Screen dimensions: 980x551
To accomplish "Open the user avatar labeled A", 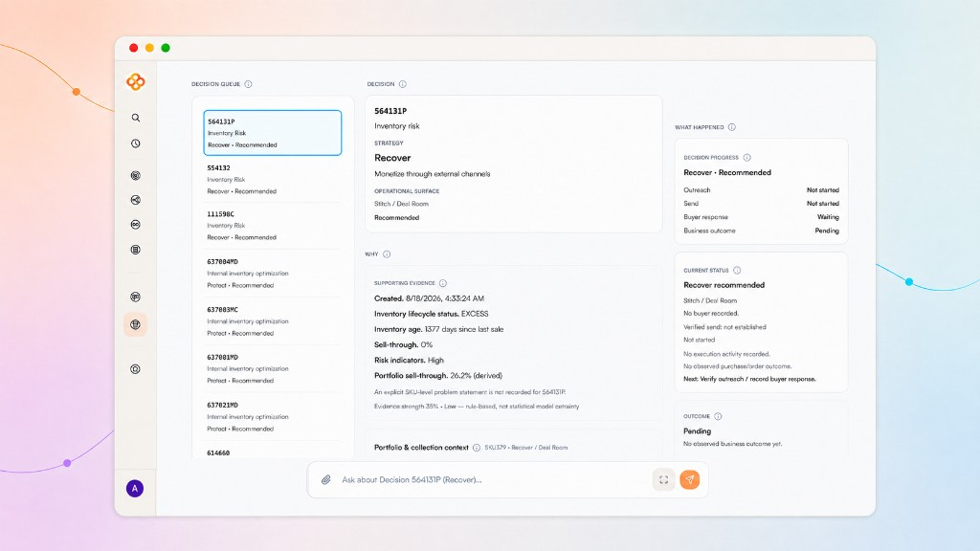I will pyautogui.click(x=135, y=489).
